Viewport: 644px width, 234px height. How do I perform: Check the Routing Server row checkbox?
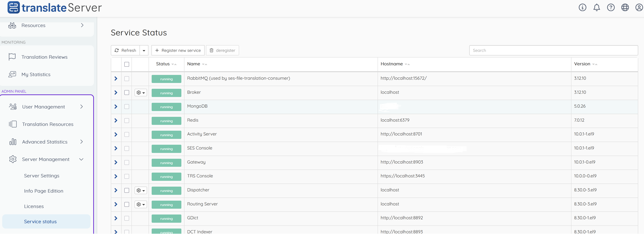tap(127, 204)
